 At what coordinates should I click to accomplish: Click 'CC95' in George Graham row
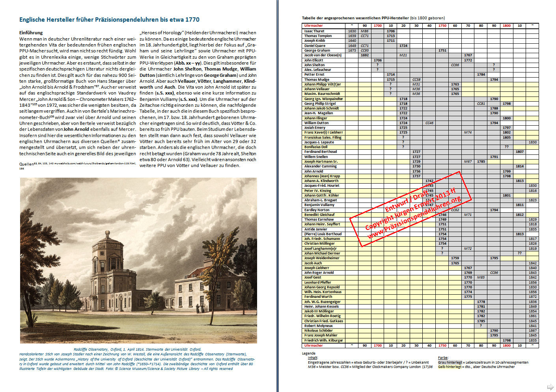tap(365, 50)
